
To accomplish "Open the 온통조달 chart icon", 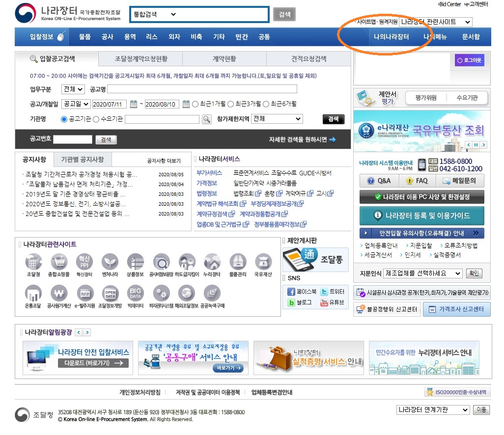I will click(33, 293).
